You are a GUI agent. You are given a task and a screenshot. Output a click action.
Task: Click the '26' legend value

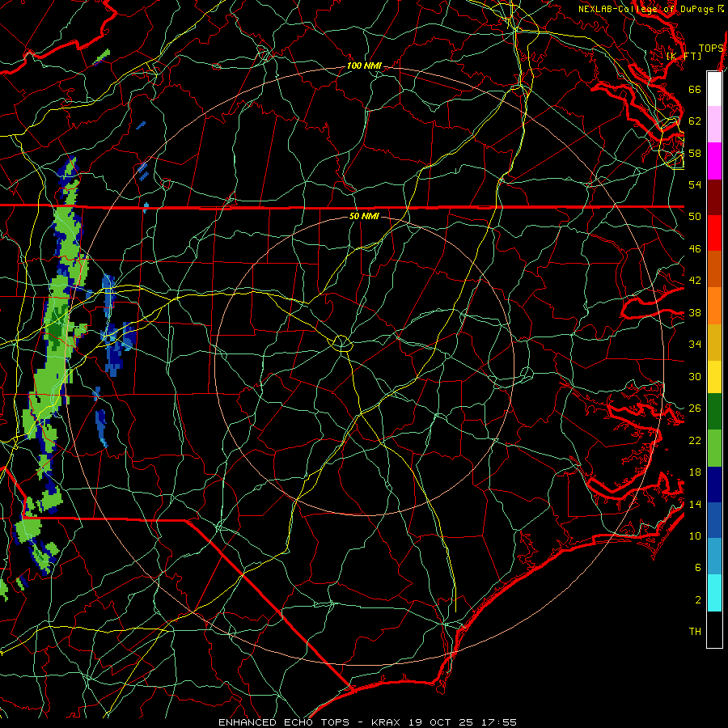[x=695, y=408]
